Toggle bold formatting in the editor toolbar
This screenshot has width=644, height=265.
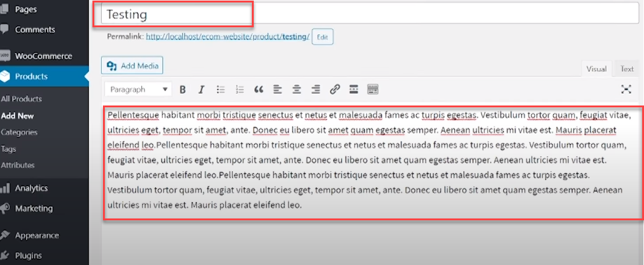(183, 89)
